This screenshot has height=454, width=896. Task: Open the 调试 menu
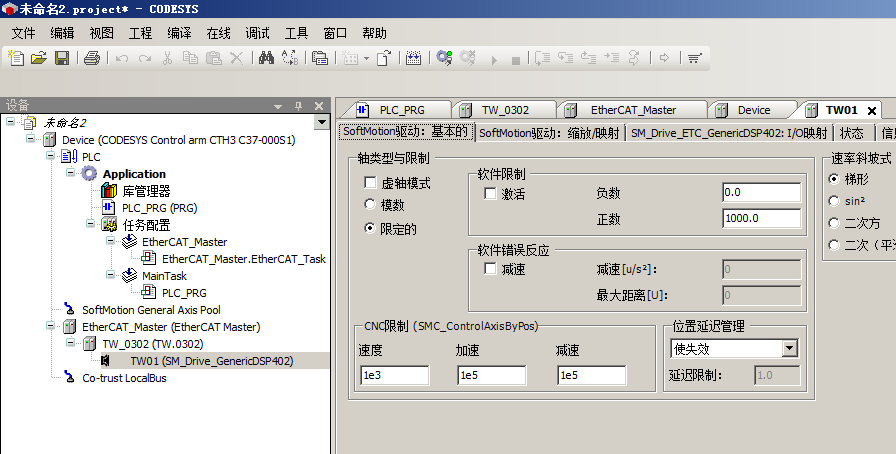pos(257,33)
